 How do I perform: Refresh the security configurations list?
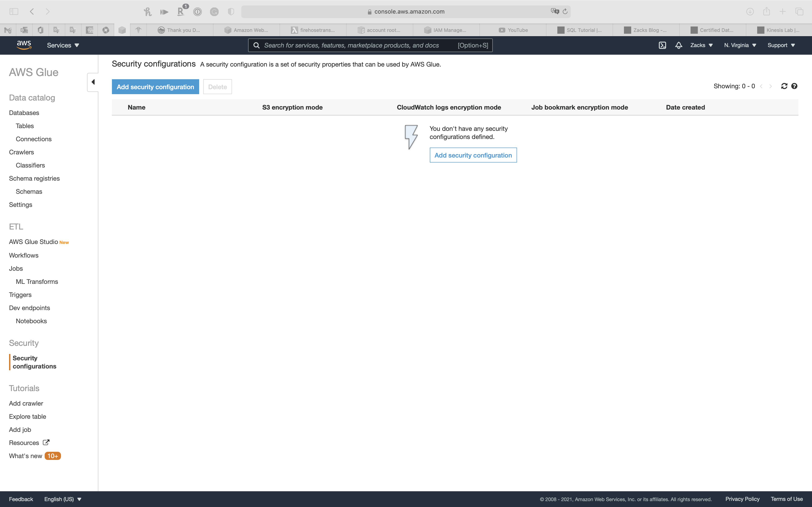784,86
